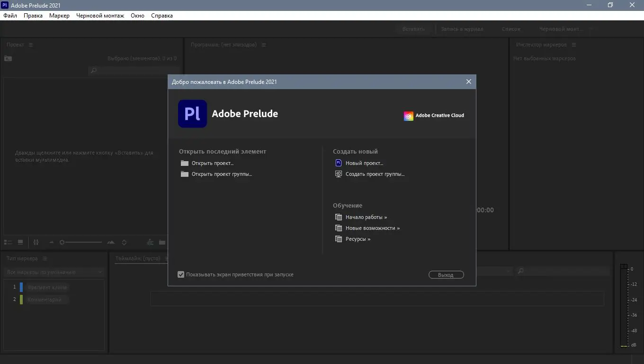The height and width of the screenshot is (364, 644).
Task: Click the audio level meter
Action: pyautogui.click(x=624, y=306)
